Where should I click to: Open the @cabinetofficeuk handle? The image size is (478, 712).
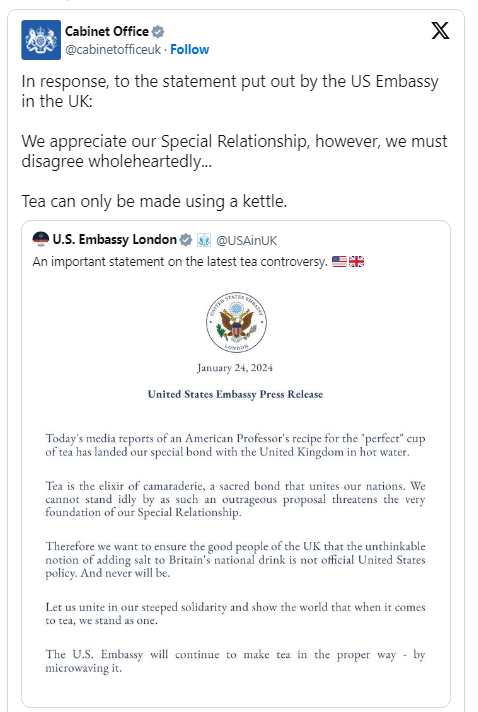pos(113,49)
